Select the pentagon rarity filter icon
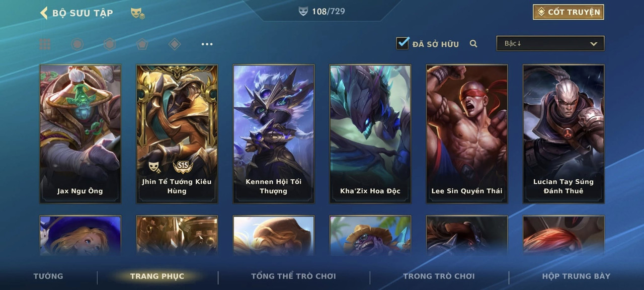This screenshot has height=290, width=644. 142,44
